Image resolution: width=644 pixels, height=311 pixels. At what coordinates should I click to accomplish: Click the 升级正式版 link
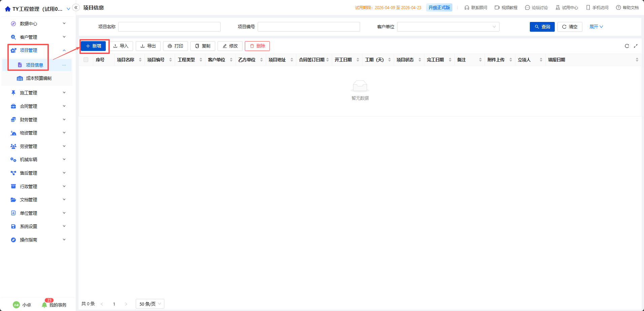click(x=439, y=7)
